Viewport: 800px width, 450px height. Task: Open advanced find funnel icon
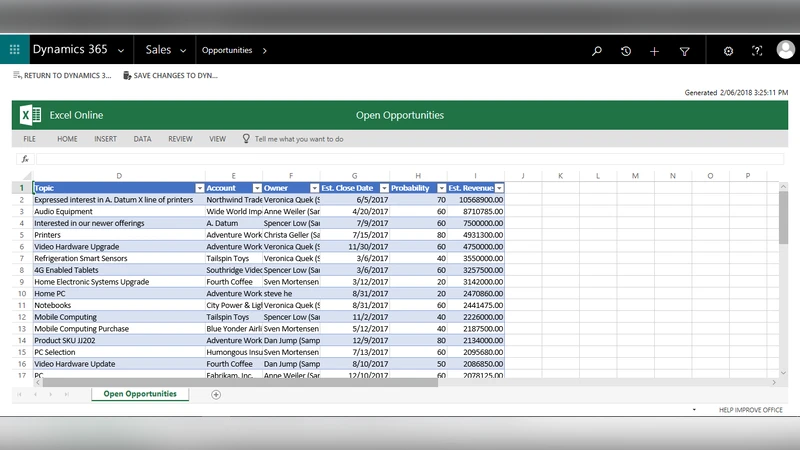click(684, 51)
